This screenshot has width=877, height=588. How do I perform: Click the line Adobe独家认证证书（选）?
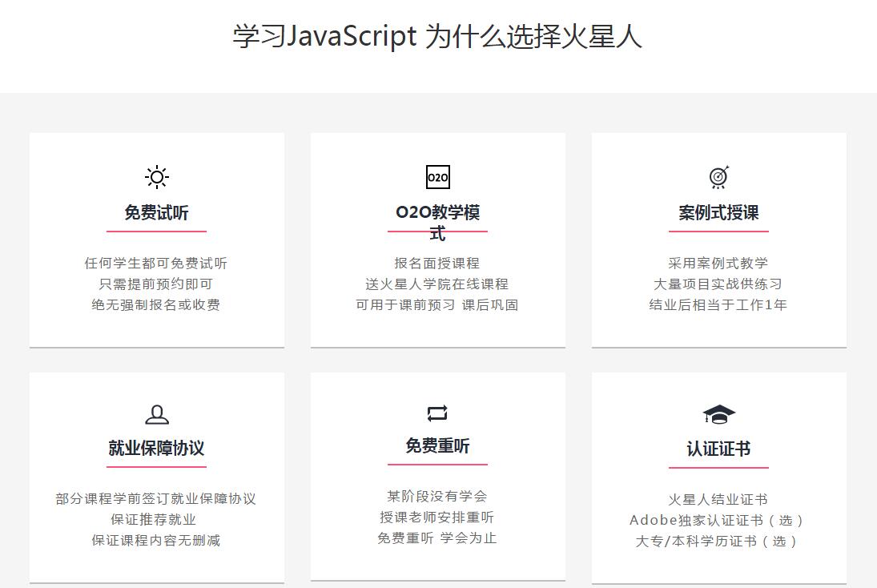[718, 520]
